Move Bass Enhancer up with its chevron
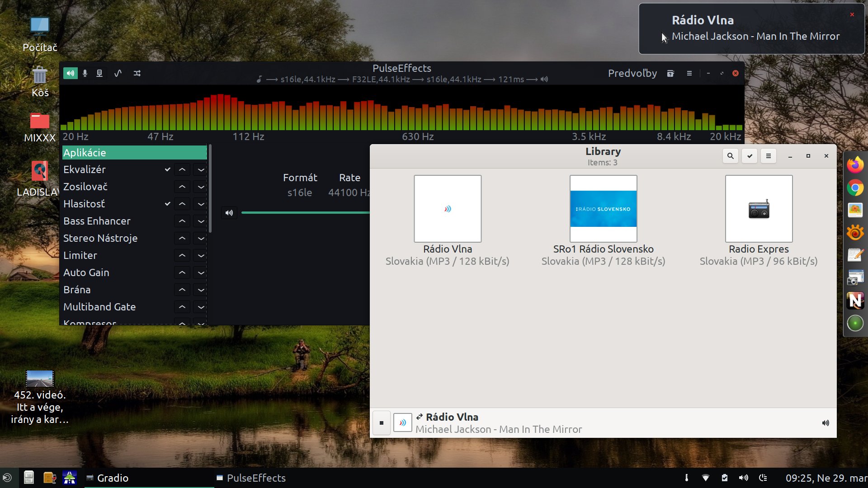Screen dimensions: 868x488 coord(182,221)
